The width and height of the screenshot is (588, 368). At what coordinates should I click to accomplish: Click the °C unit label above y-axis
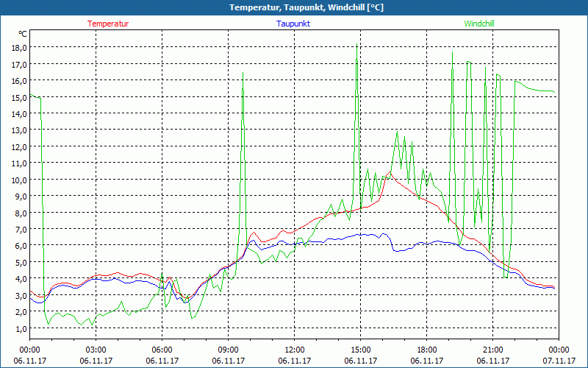(23, 34)
